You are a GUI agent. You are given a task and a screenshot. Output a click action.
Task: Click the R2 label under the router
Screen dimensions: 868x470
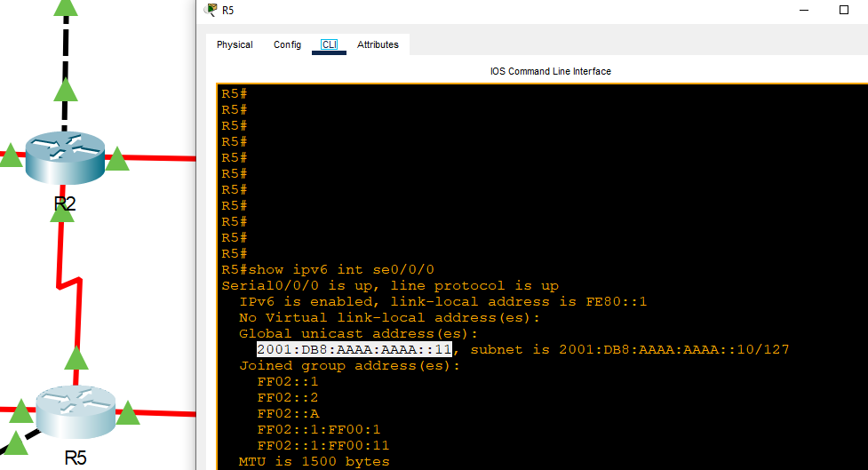(64, 203)
